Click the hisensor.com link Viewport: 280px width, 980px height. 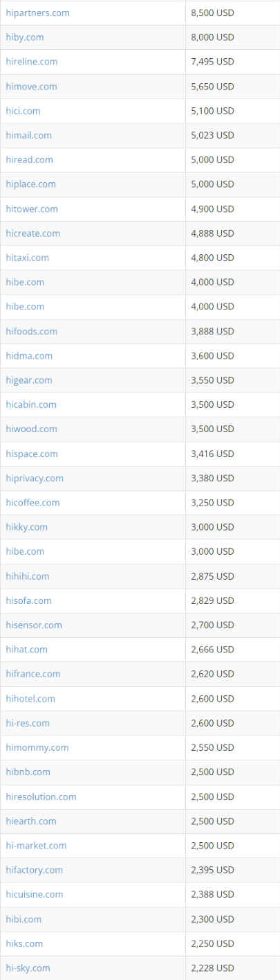pos(34,625)
